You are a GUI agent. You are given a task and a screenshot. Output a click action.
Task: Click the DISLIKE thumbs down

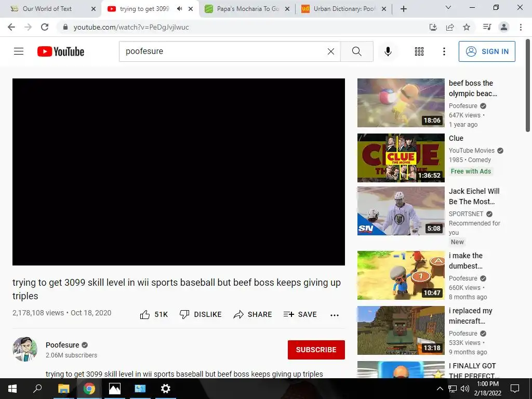pos(201,314)
